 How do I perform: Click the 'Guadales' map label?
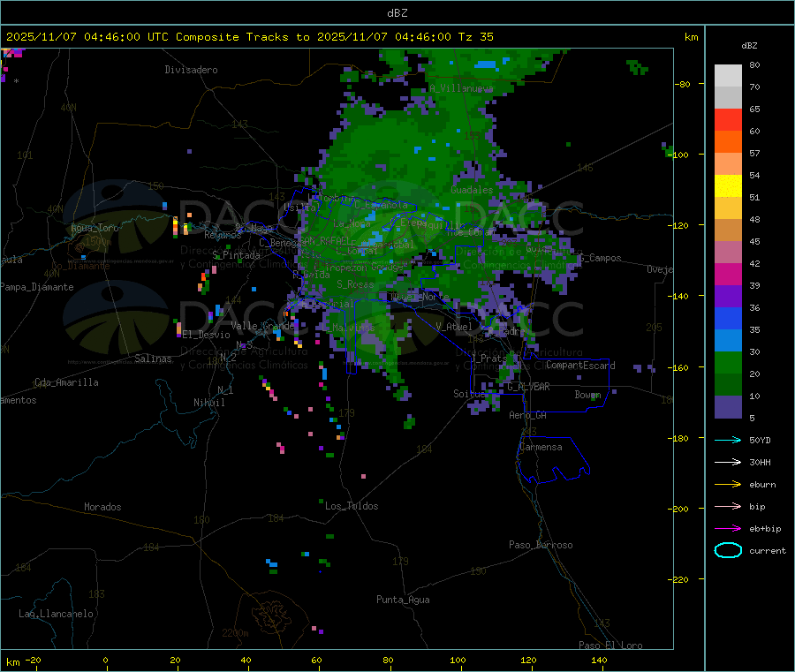472,190
